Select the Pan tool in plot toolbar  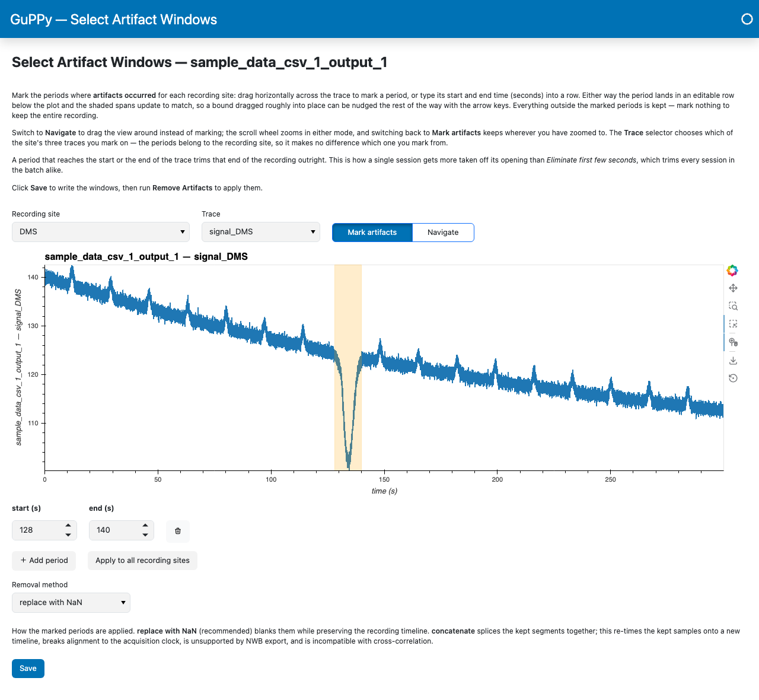pos(733,288)
